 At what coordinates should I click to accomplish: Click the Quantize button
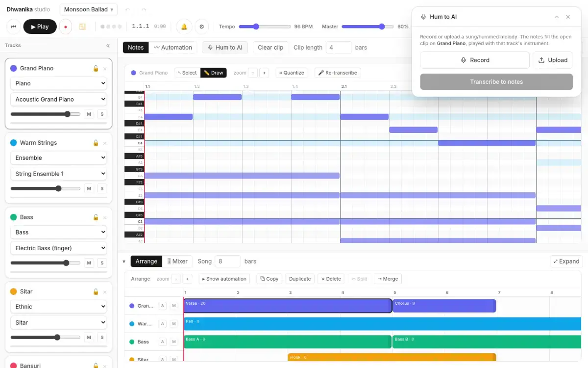coord(292,73)
